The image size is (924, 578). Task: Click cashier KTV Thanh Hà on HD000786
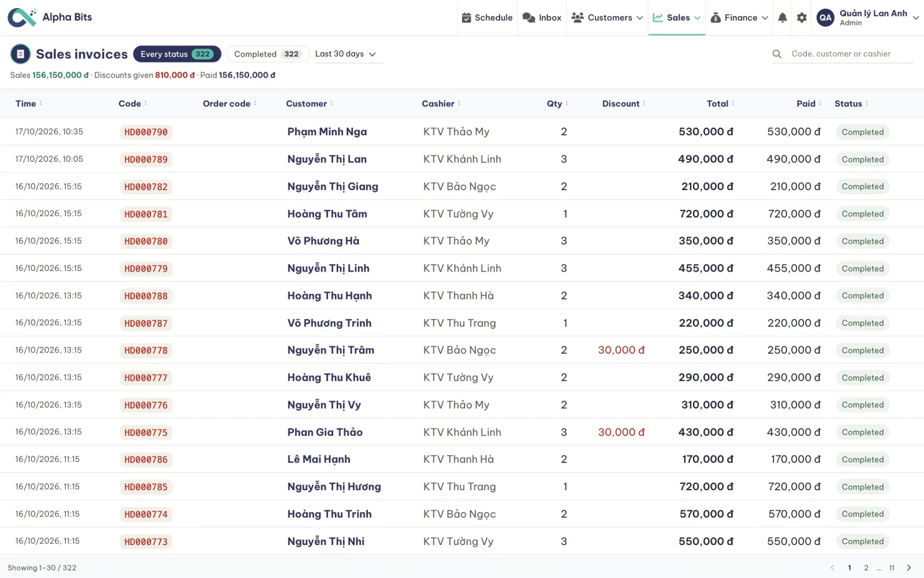(459, 459)
